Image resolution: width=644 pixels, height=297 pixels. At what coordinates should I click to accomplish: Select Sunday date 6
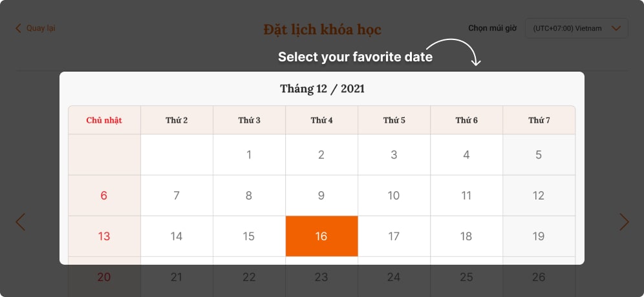(x=104, y=196)
